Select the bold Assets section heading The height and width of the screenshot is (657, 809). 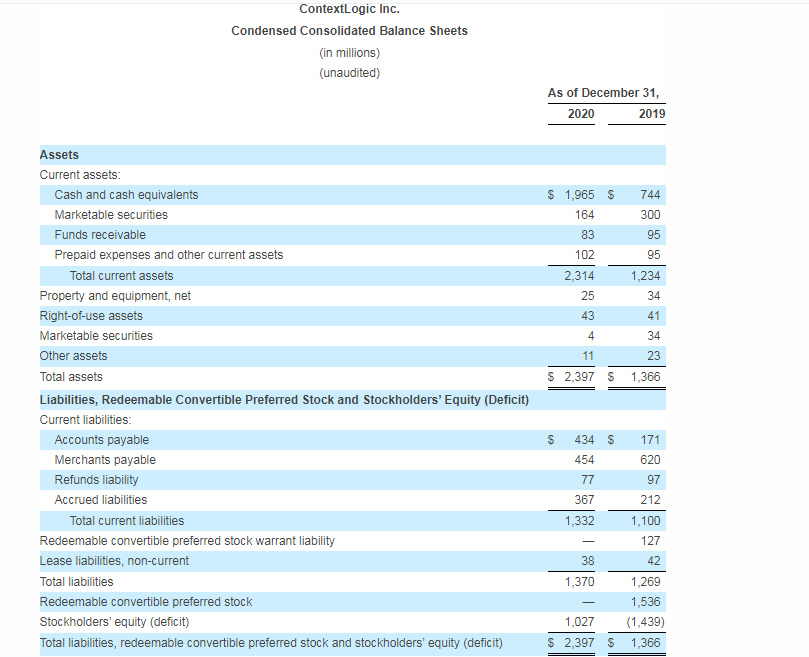59,155
